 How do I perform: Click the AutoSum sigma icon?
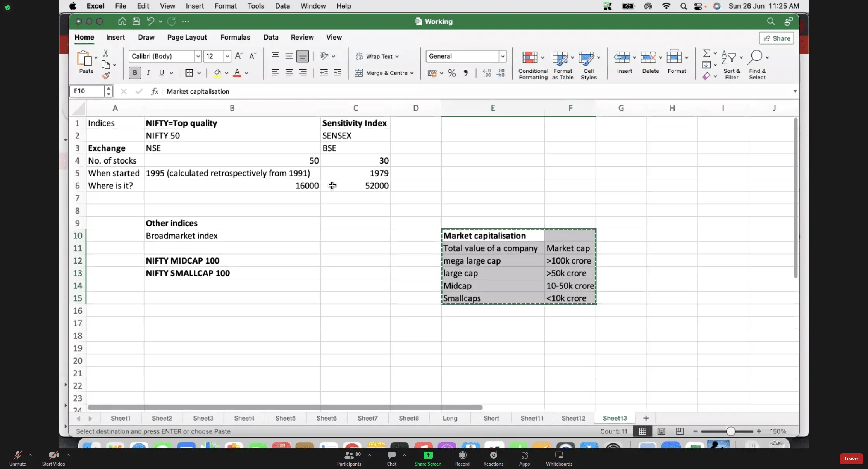706,53
